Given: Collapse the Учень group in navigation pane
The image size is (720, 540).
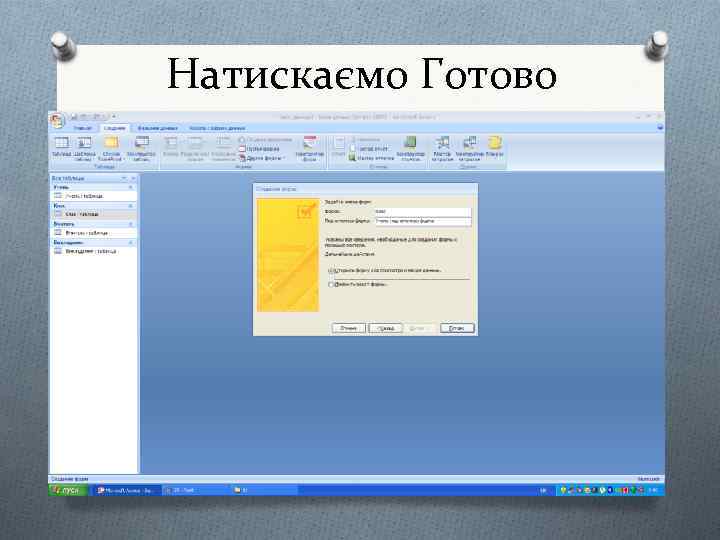Looking at the screenshot, I should (x=131, y=187).
